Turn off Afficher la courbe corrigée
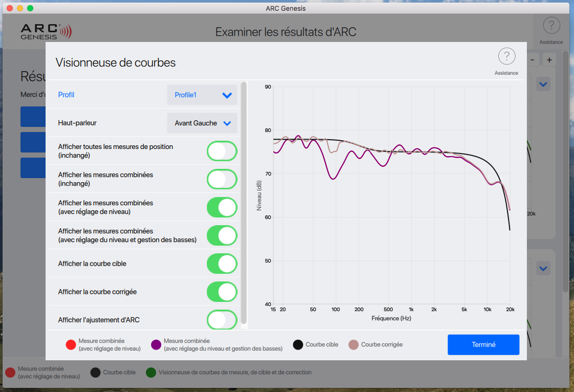 coord(222,292)
